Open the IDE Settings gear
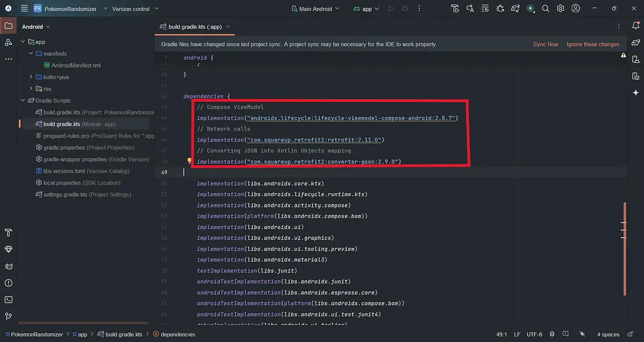The height and width of the screenshot is (342, 644). click(560, 8)
